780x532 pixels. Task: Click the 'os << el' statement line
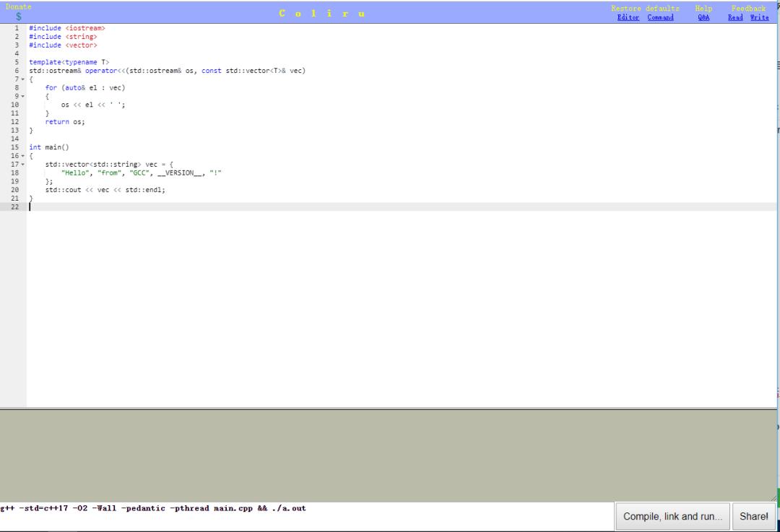pyautogui.click(x=93, y=105)
